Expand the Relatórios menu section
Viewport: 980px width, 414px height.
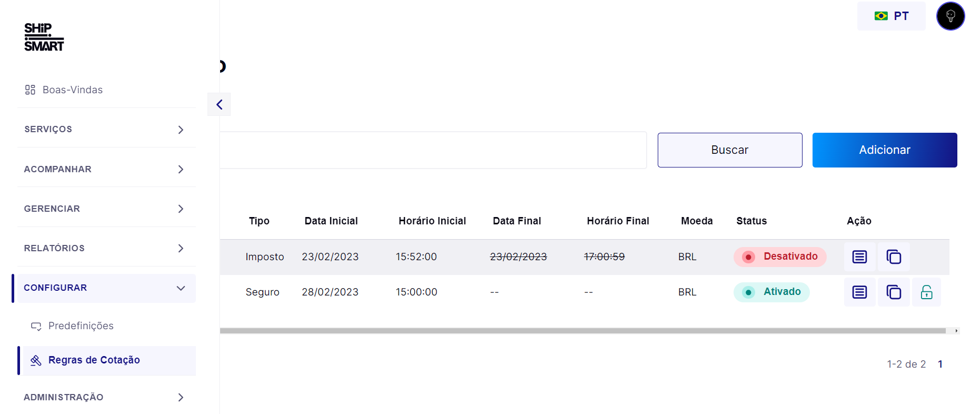[106, 248]
